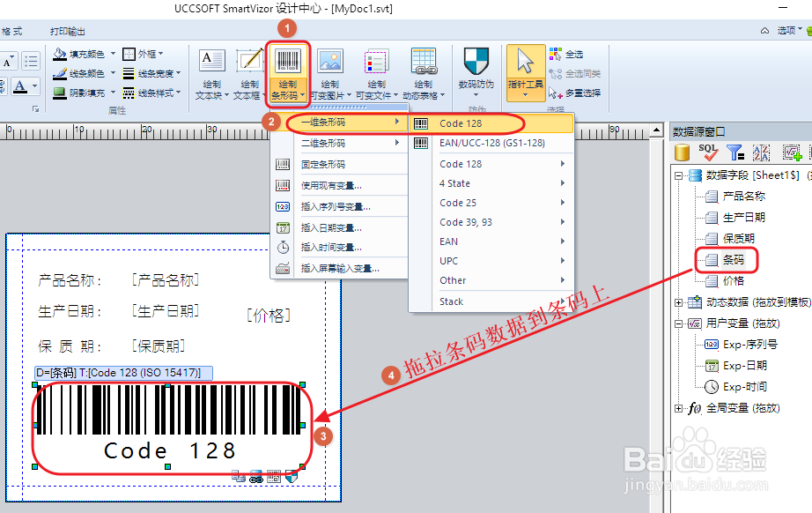
Task: Open the Digital Anti-counterfeit shield tool
Action: coord(476,61)
